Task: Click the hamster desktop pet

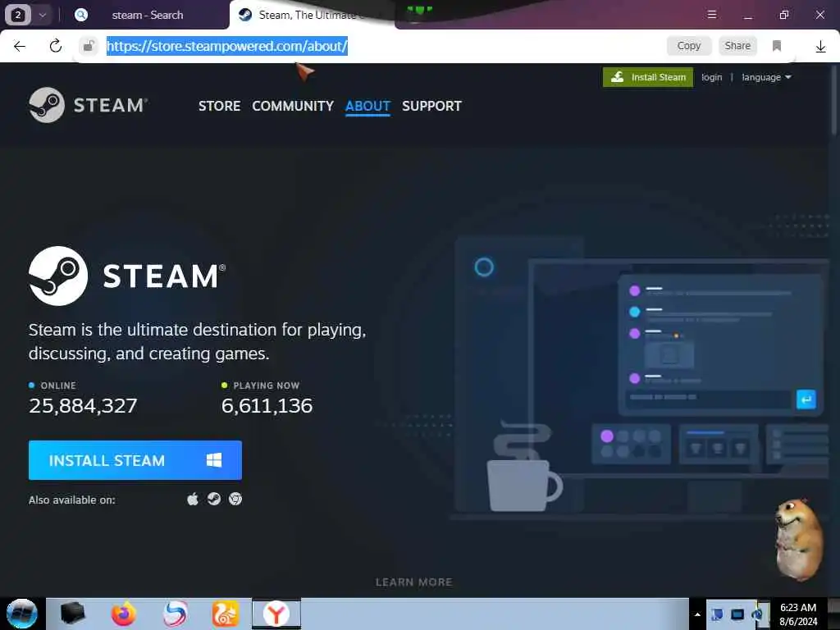Action: click(799, 539)
